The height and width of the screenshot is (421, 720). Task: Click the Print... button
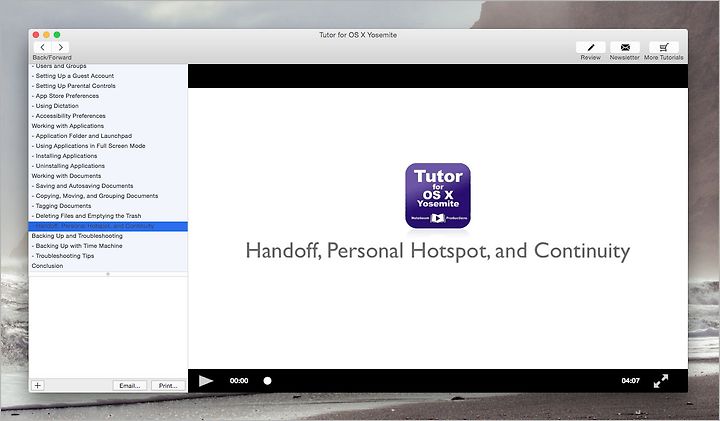tap(168, 386)
